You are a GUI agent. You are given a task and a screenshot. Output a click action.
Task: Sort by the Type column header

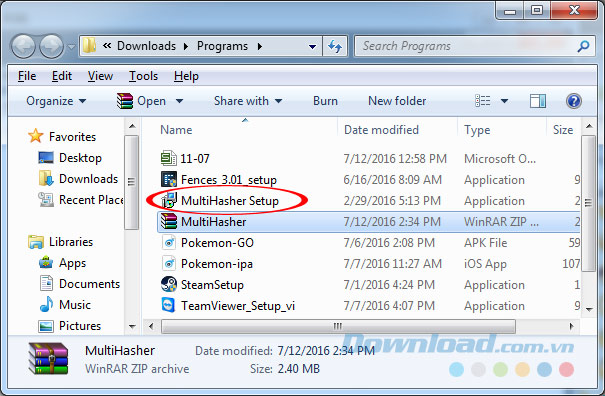click(x=477, y=130)
